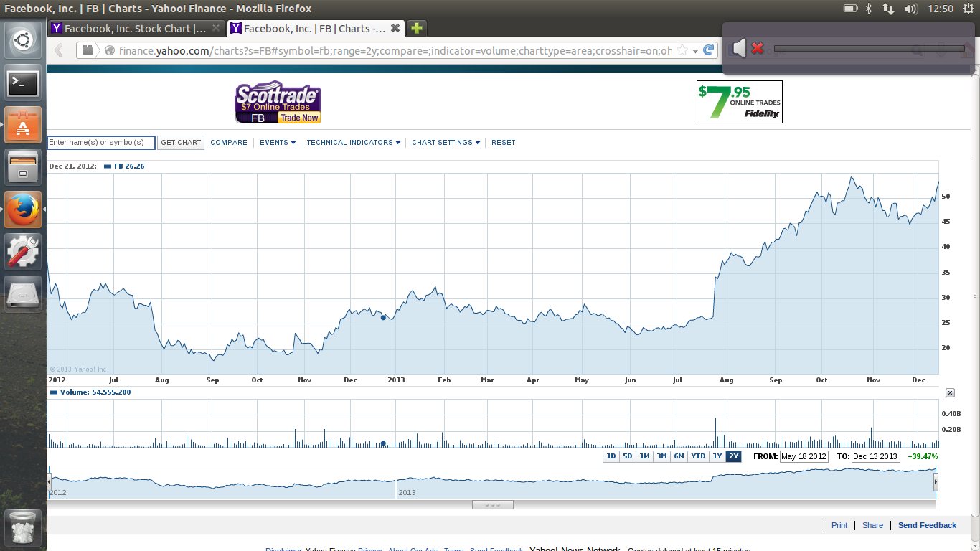Open Terminal from the Ubuntu launcher
The height and width of the screenshot is (551, 980).
pos(23,84)
